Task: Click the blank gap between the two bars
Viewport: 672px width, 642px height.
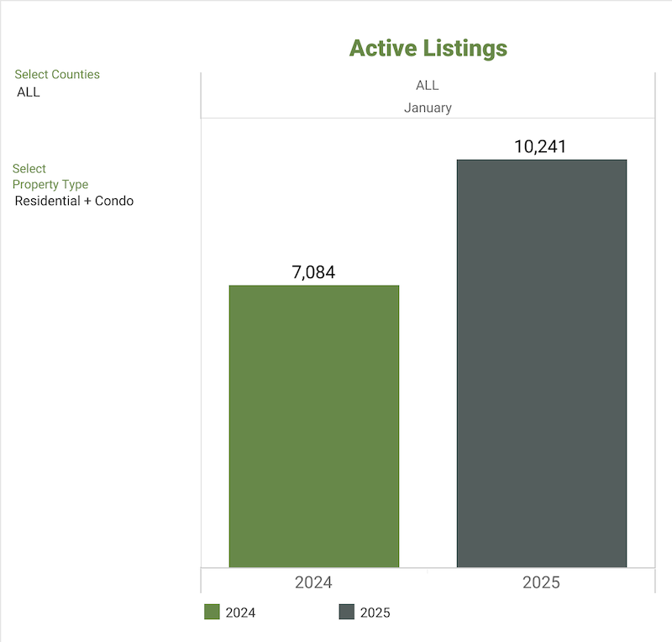Action: click(x=428, y=378)
